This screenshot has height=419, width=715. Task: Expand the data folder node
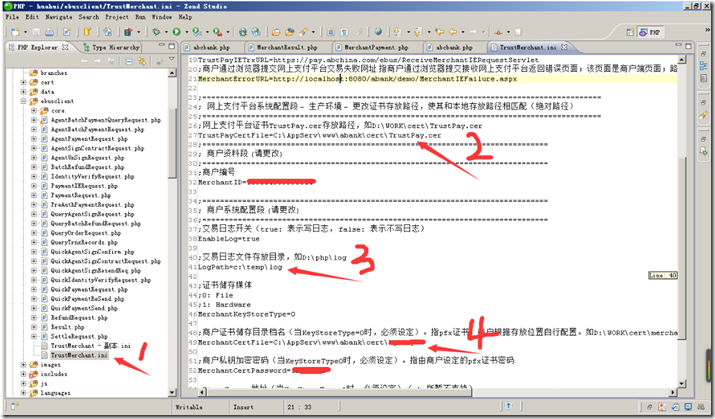23,92
